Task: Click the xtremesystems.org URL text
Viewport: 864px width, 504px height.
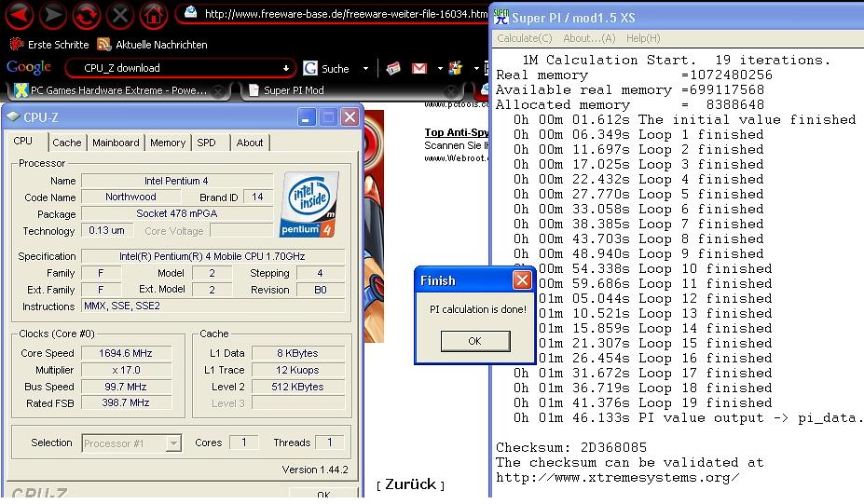Action: pos(617,477)
